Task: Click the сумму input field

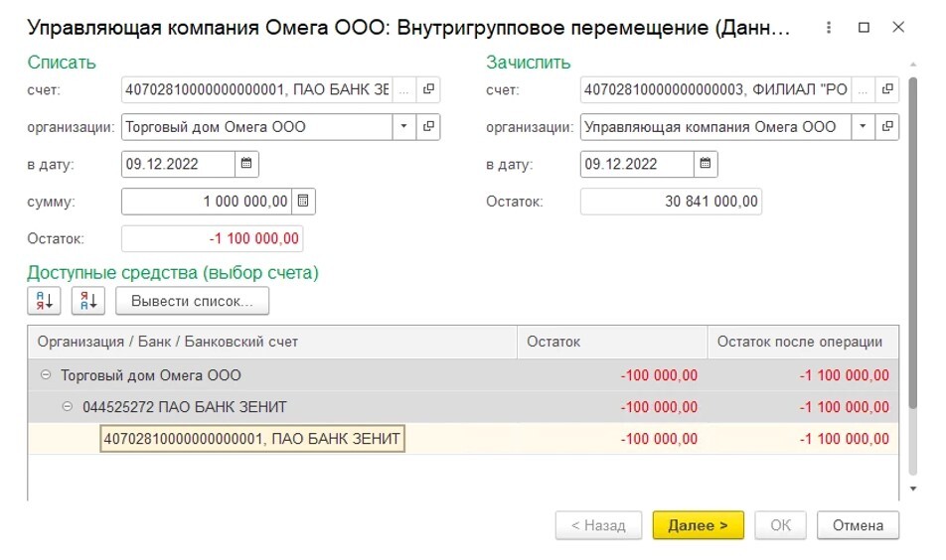Action: click(x=207, y=202)
